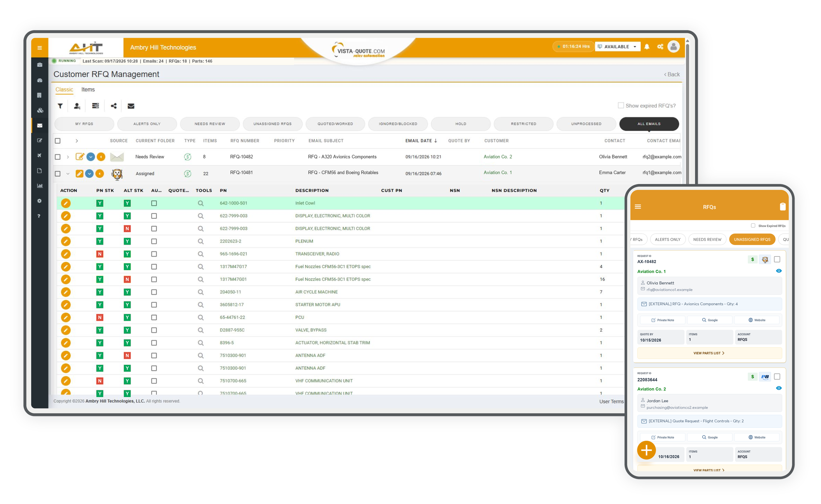Screen dimensions: 821x504
Task: Open the help question mark in the sidebar
Action: (x=39, y=216)
